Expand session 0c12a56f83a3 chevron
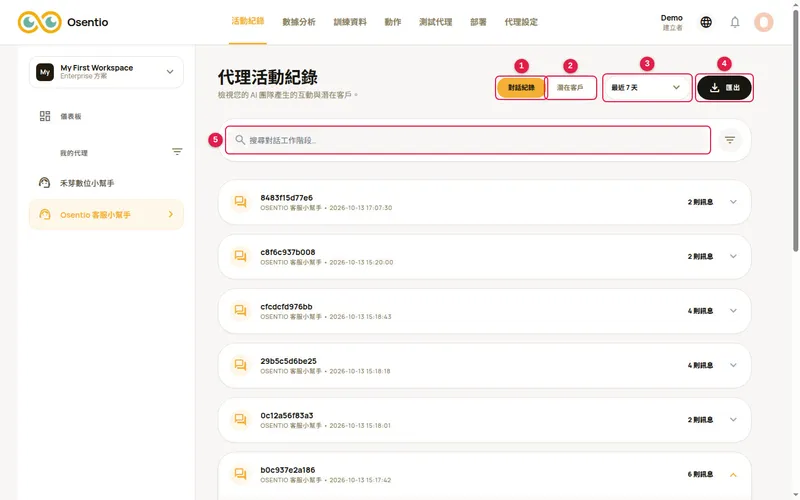 pyautogui.click(x=733, y=419)
